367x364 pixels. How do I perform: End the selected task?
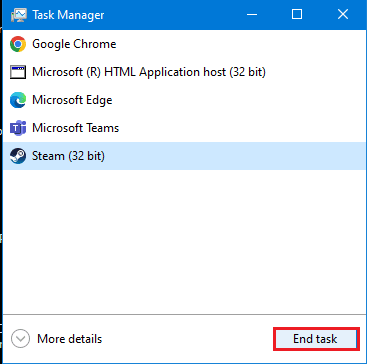(x=316, y=339)
